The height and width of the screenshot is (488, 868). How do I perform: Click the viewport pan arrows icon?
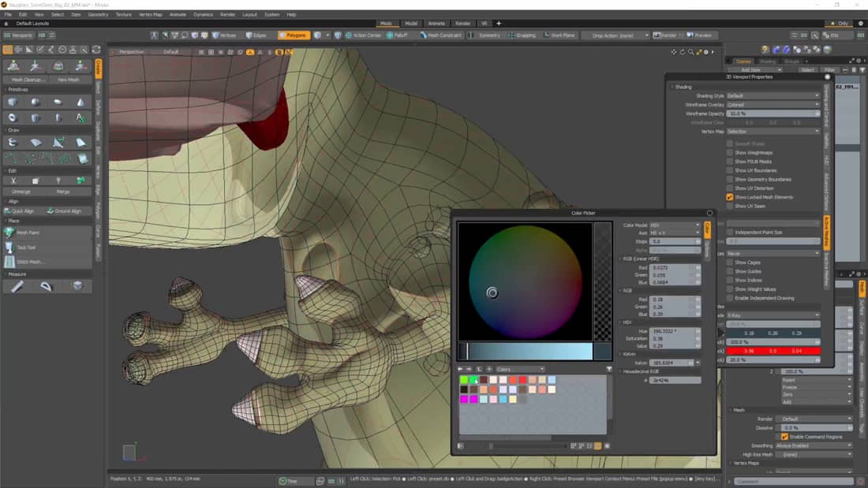pos(674,52)
